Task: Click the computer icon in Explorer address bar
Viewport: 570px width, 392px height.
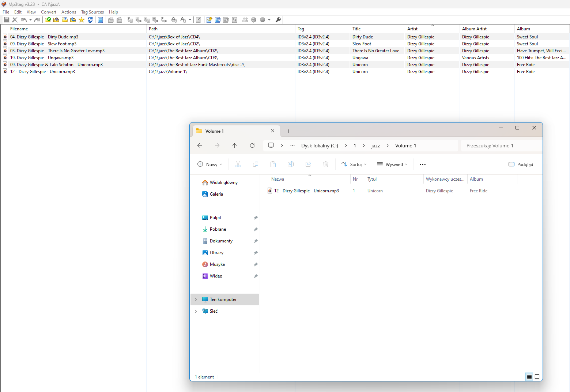Action: click(271, 146)
